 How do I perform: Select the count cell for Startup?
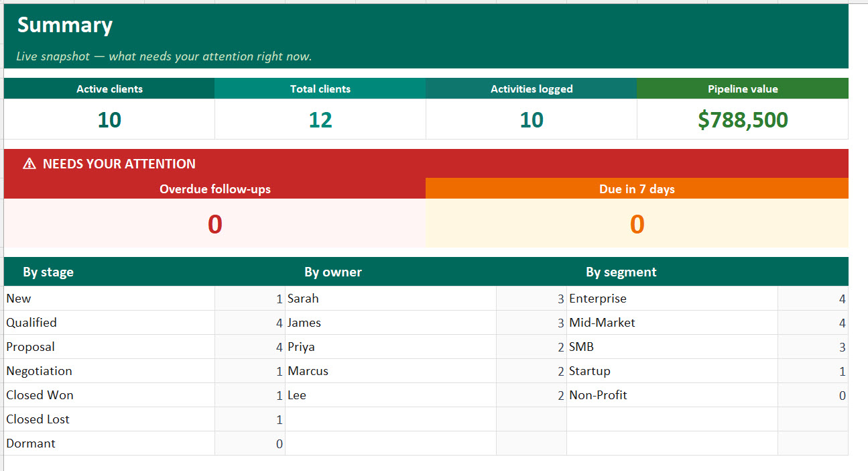click(813, 371)
